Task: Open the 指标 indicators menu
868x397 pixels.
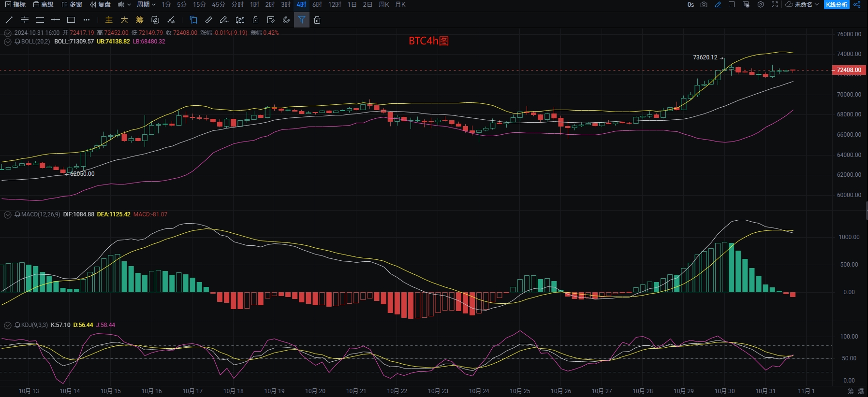Action: [15, 4]
